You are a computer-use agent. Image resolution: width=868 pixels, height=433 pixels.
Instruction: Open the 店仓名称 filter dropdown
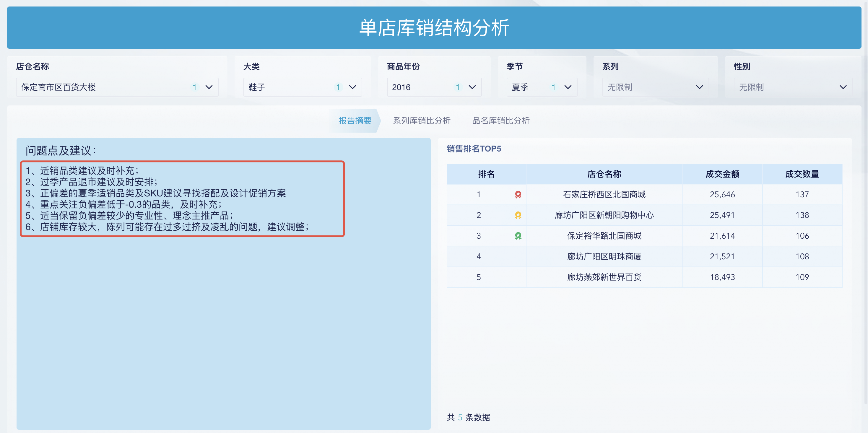209,87
